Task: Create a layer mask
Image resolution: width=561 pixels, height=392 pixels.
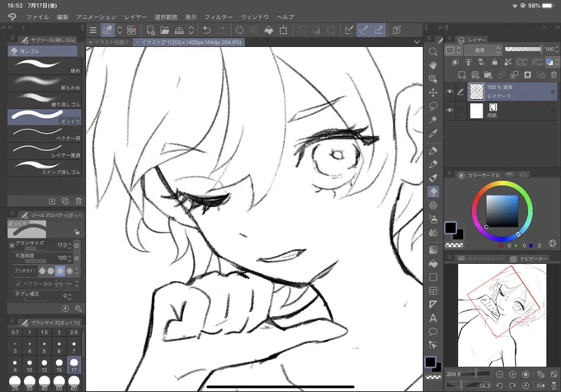Action: click(x=527, y=75)
